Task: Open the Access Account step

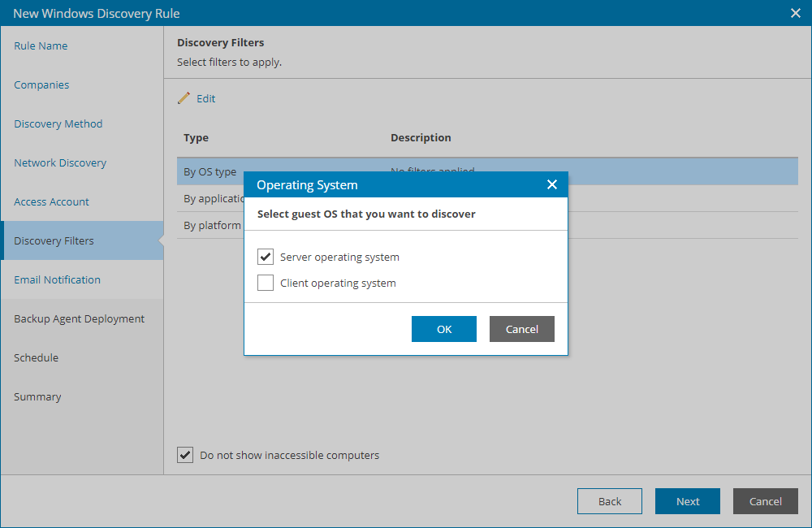Action: [x=50, y=201]
